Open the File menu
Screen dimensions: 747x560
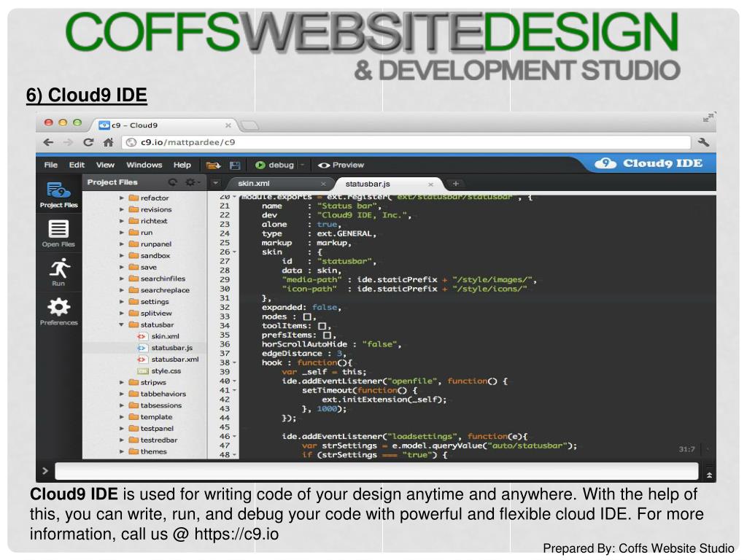click(x=50, y=165)
